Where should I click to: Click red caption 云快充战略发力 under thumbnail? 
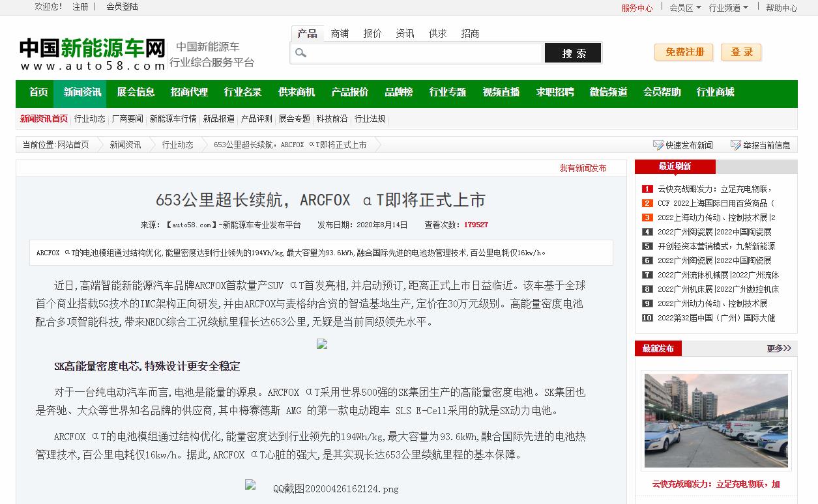[x=716, y=484]
